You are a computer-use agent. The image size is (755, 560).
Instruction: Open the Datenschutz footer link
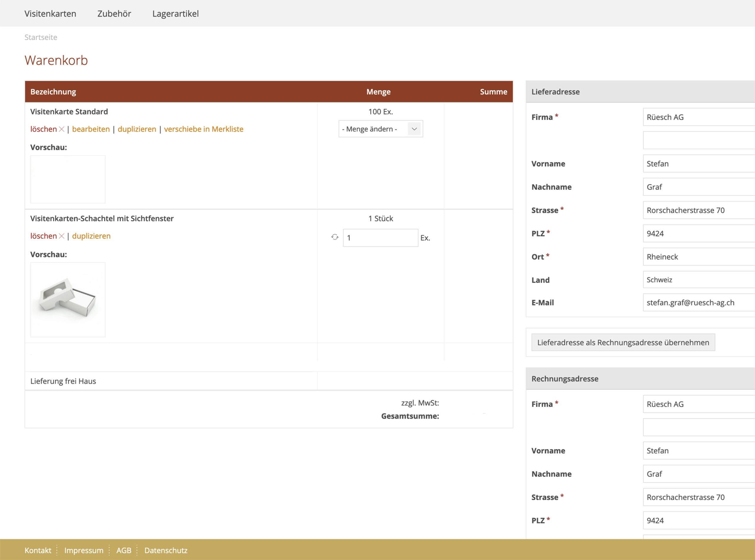click(166, 550)
